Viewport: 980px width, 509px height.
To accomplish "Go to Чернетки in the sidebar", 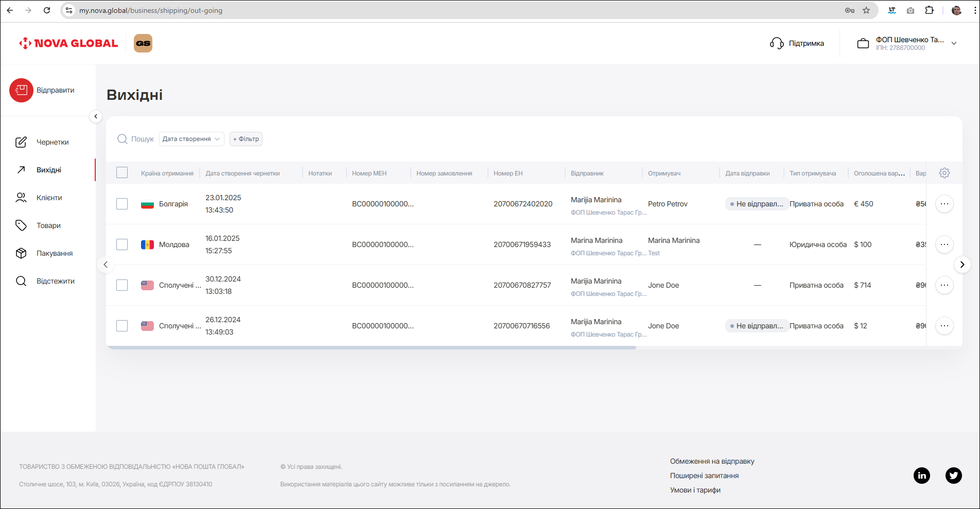I will point(52,142).
